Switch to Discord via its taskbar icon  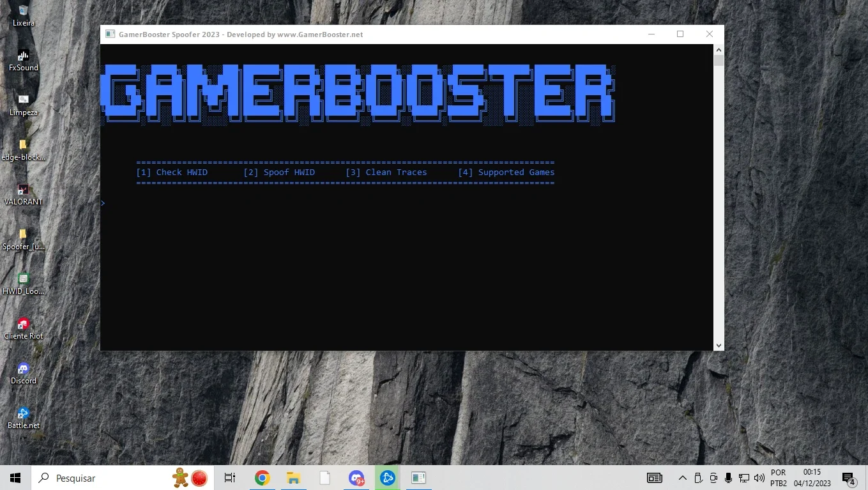(356, 478)
